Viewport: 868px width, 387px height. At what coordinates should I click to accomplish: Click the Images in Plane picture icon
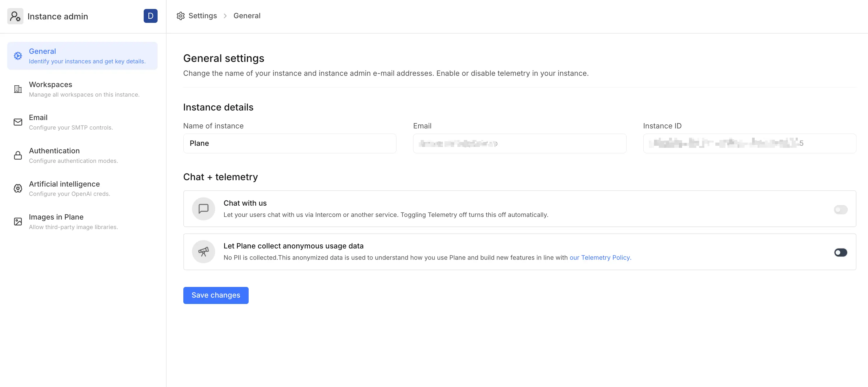pos(18,222)
